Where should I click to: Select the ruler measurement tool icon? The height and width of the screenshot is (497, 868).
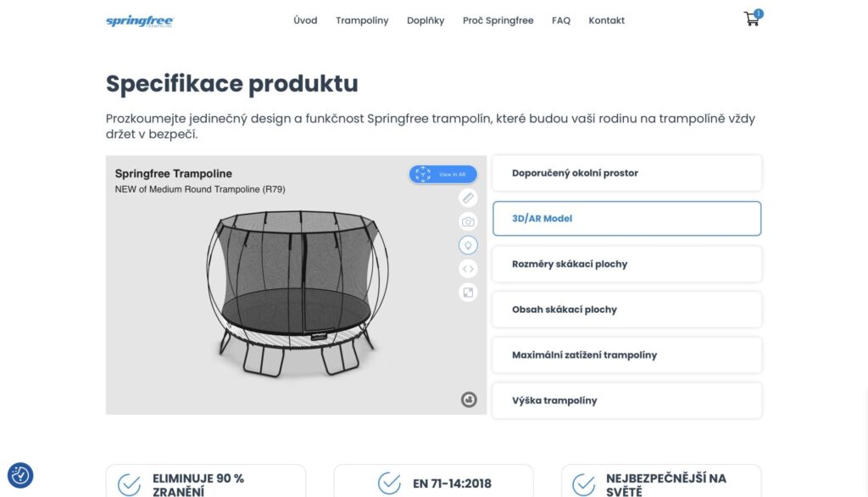click(x=468, y=198)
